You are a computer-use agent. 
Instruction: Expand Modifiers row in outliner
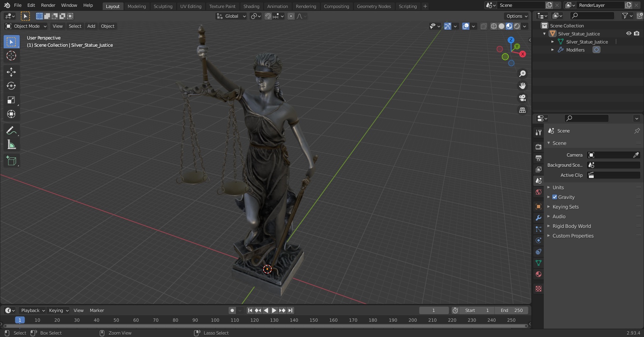(553, 50)
